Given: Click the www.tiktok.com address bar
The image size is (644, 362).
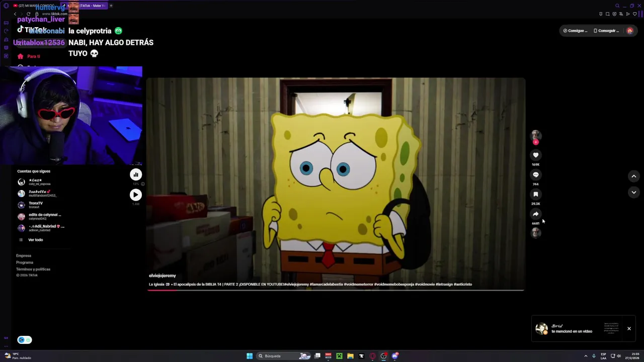Looking at the screenshot, I should click(x=54, y=14).
